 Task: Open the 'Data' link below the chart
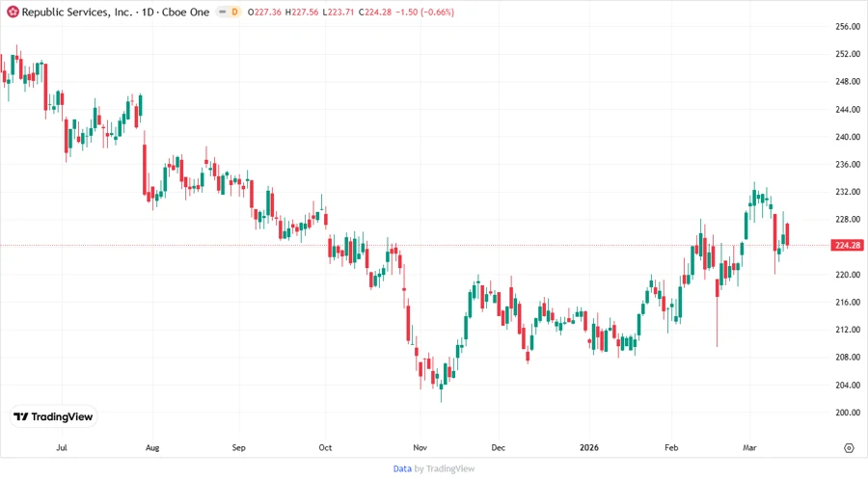tap(402, 468)
